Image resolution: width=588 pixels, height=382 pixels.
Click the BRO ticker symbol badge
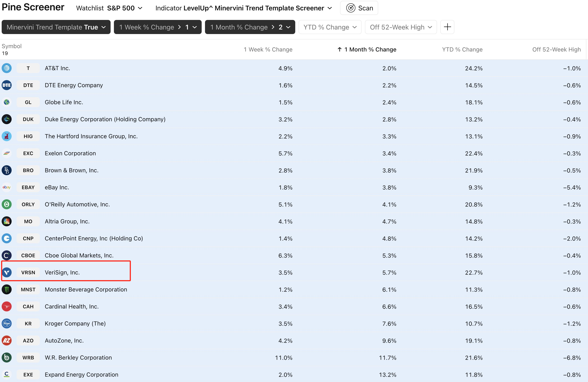point(28,170)
